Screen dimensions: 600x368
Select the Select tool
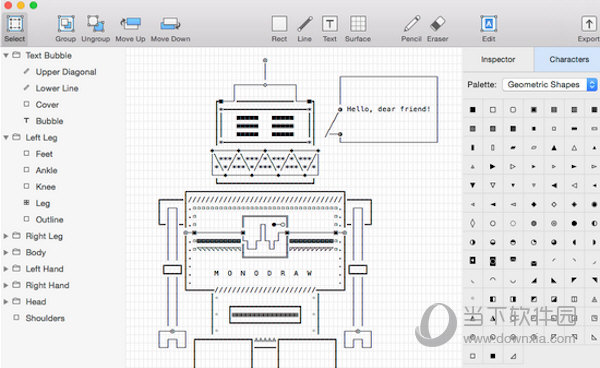(15, 28)
